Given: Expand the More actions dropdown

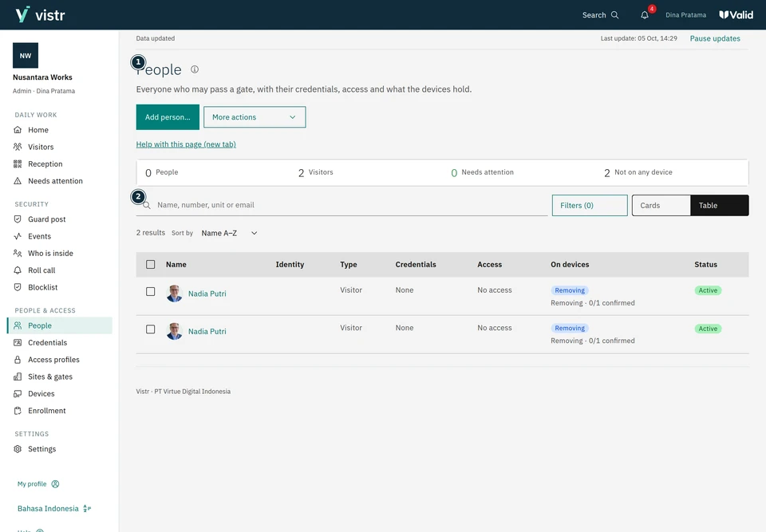Looking at the screenshot, I should [x=255, y=117].
